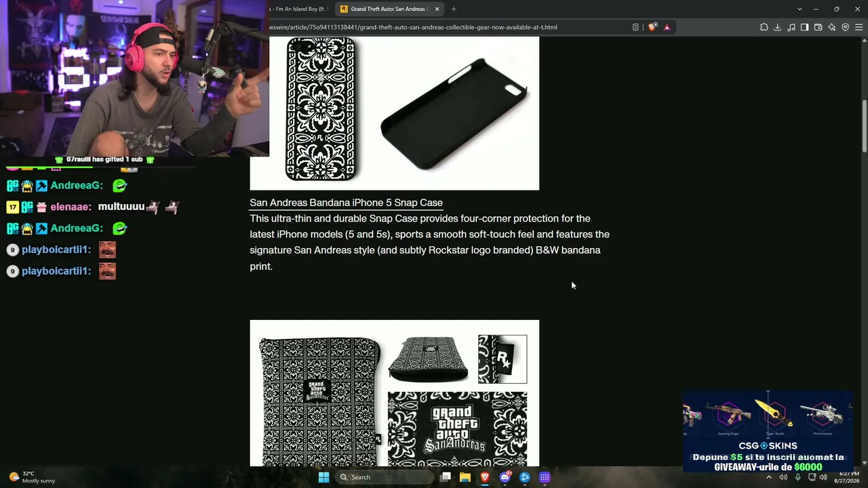Image resolution: width=868 pixels, height=488 pixels.
Task: Click the page vertical scrollbar thumb
Action: (864, 127)
